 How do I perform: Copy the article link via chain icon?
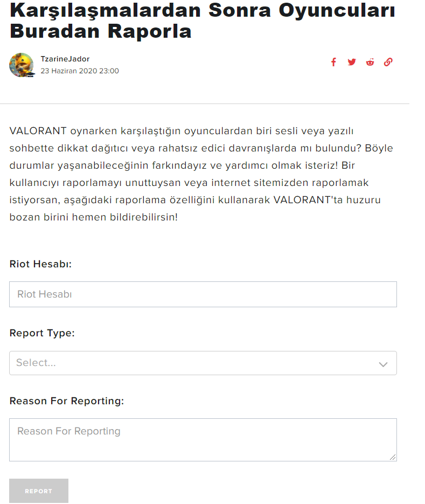click(x=388, y=62)
